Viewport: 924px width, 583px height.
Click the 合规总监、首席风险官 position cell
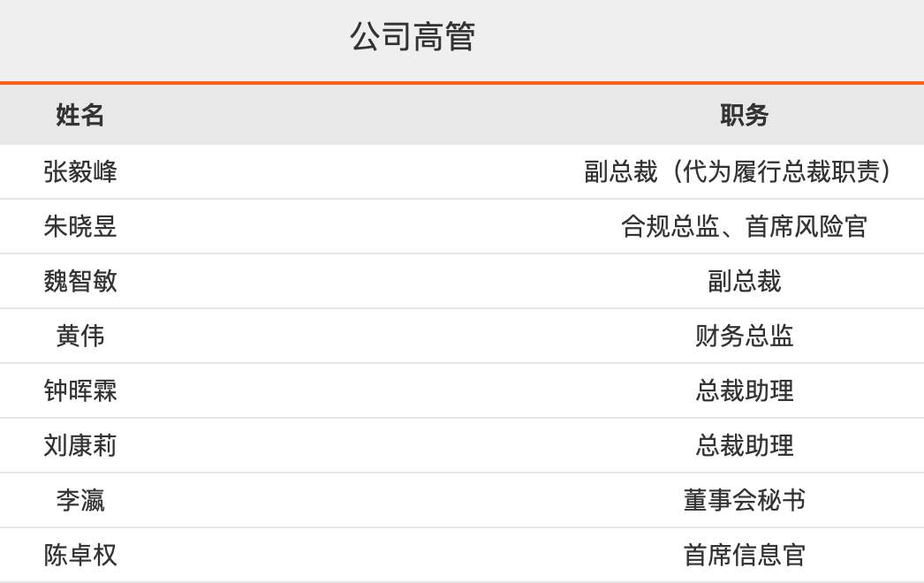[x=744, y=227]
